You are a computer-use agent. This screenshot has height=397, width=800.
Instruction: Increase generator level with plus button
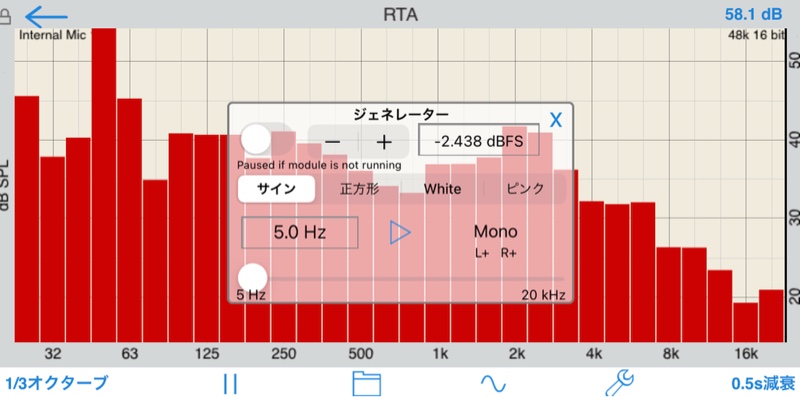pos(384,142)
